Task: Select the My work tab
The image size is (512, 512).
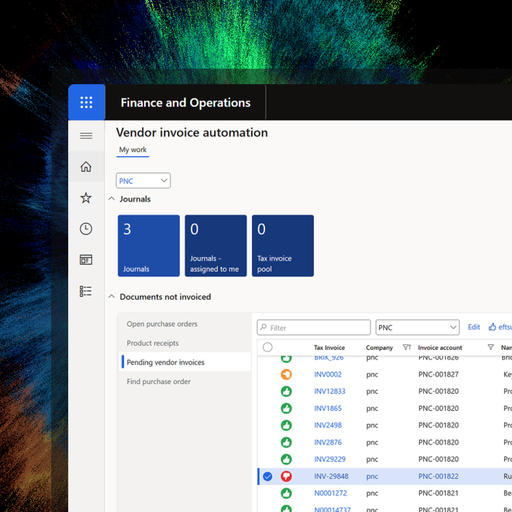Action: (133, 150)
